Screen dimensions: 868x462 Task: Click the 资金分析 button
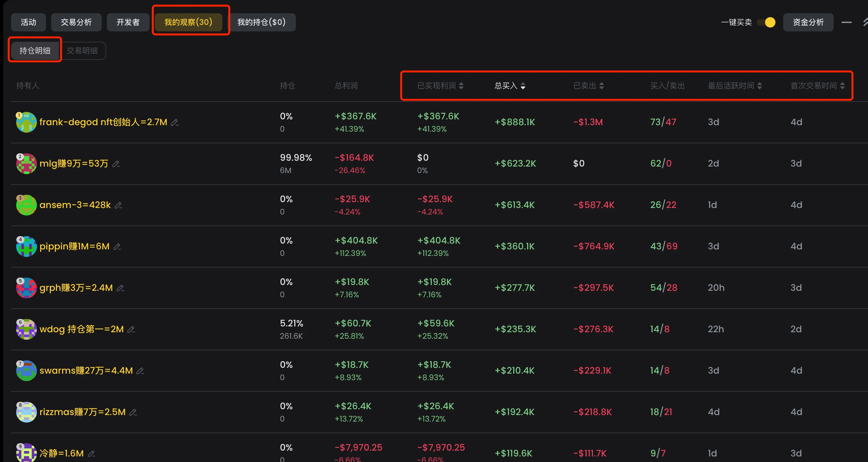pyautogui.click(x=808, y=22)
